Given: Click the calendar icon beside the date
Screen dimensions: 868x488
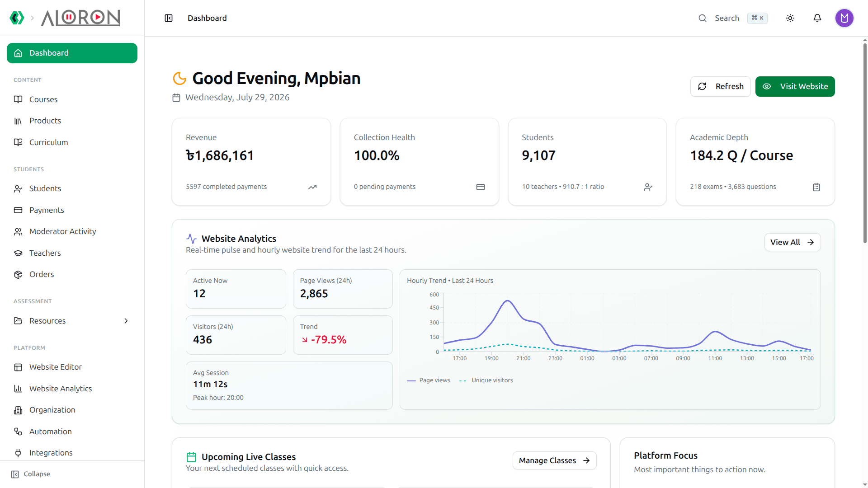Looking at the screenshot, I should [176, 98].
